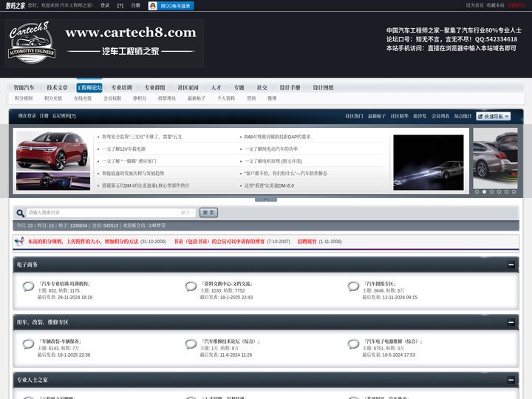Select the first carousel dot indicator
This screenshot has height=399, width=532.
(477, 191)
